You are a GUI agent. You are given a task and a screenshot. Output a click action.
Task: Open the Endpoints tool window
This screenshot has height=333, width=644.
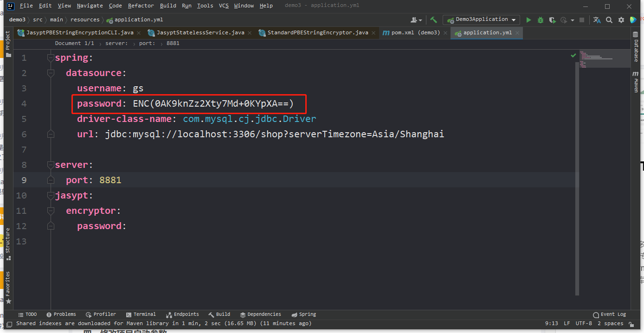[182, 314]
